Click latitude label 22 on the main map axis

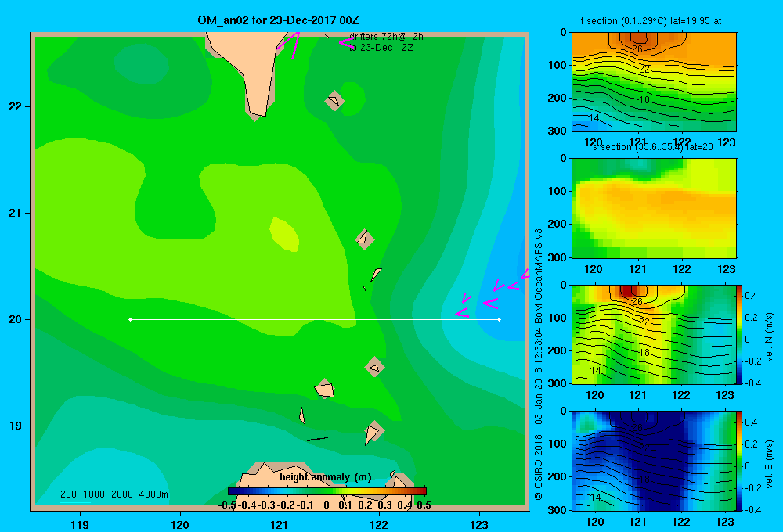[x=15, y=106]
